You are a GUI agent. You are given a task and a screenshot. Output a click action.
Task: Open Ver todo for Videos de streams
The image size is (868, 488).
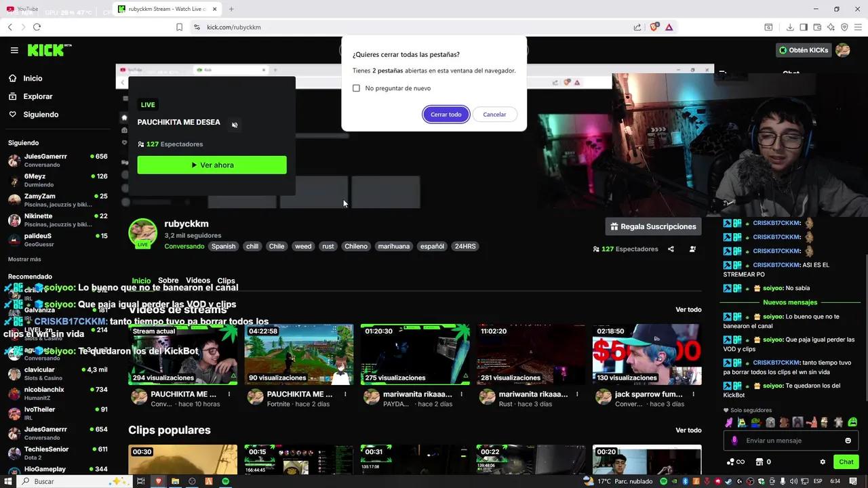[x=688, y=310]
